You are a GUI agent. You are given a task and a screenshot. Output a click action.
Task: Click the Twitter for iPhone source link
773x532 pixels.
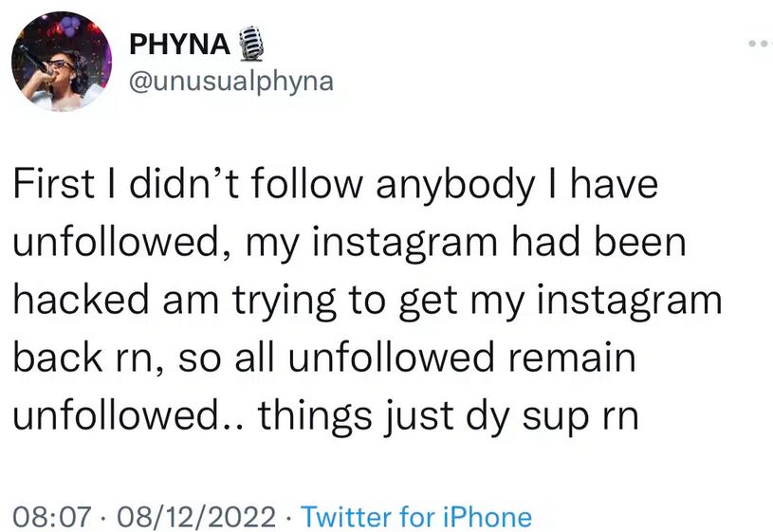click(x=415, y=517)
